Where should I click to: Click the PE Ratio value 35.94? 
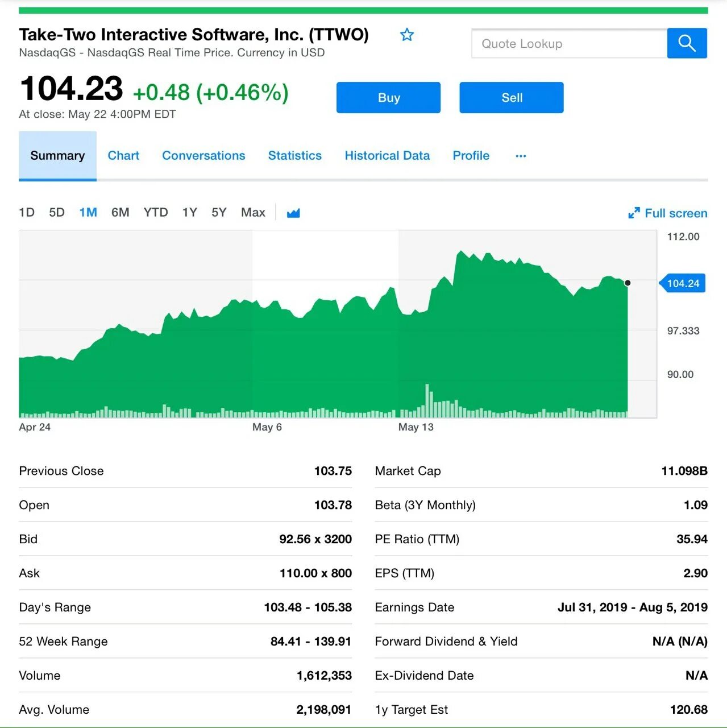pos(692,539)
